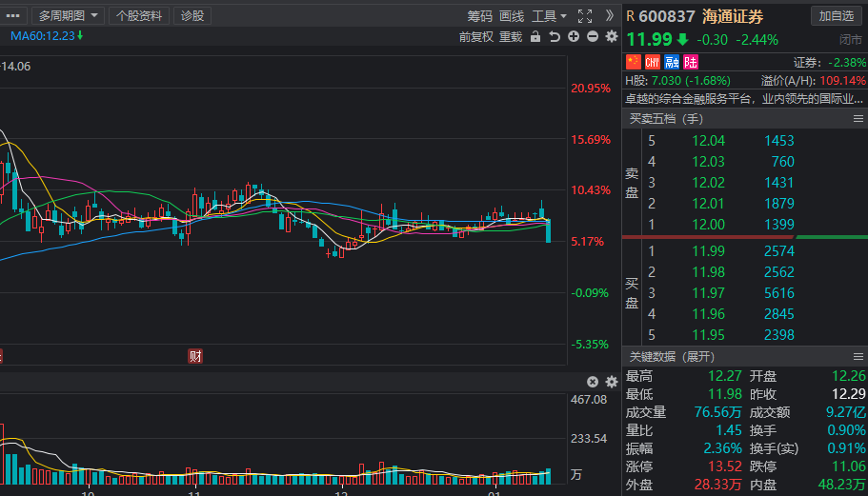The height and width of the screenshot is (496, 868).
Task: Click the 最低 value 11.98
Action: (725, 394)
